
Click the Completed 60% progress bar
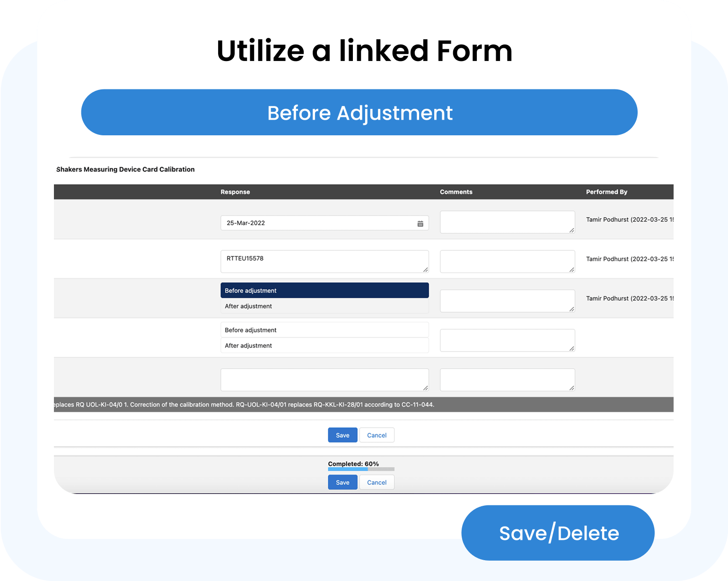coord(361,469)
